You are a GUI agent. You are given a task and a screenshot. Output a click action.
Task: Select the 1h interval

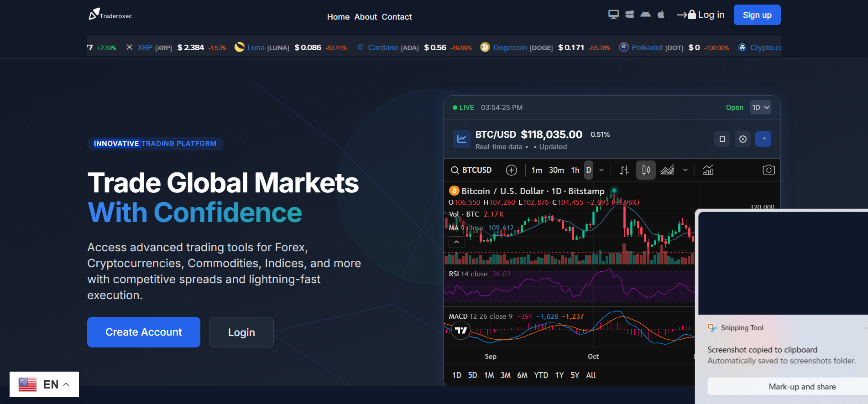575,170
